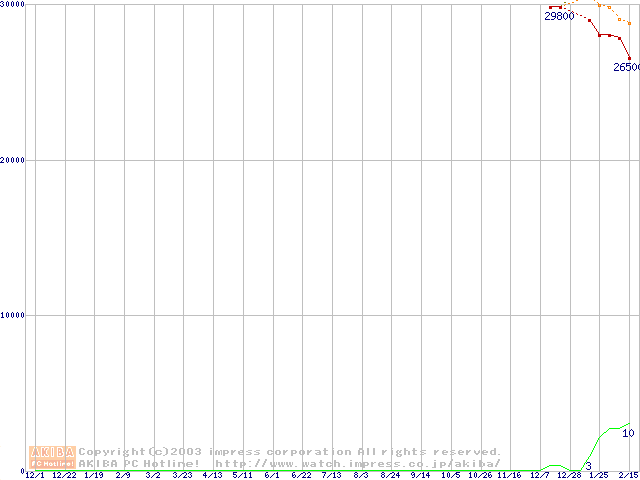Click the AKIBA PC Hotline logo
This screenshot has height=480, width=640.
53,457
